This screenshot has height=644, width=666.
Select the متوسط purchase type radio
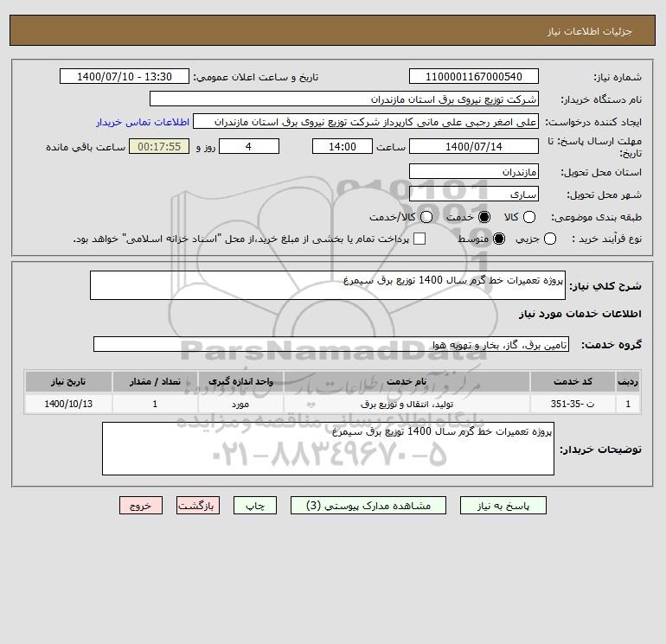point(499,239)
